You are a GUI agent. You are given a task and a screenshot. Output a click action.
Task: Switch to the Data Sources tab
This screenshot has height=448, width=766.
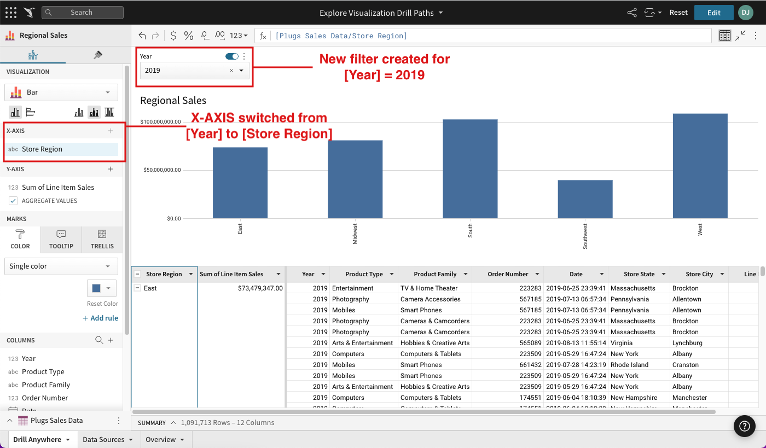tap(106, 439)
